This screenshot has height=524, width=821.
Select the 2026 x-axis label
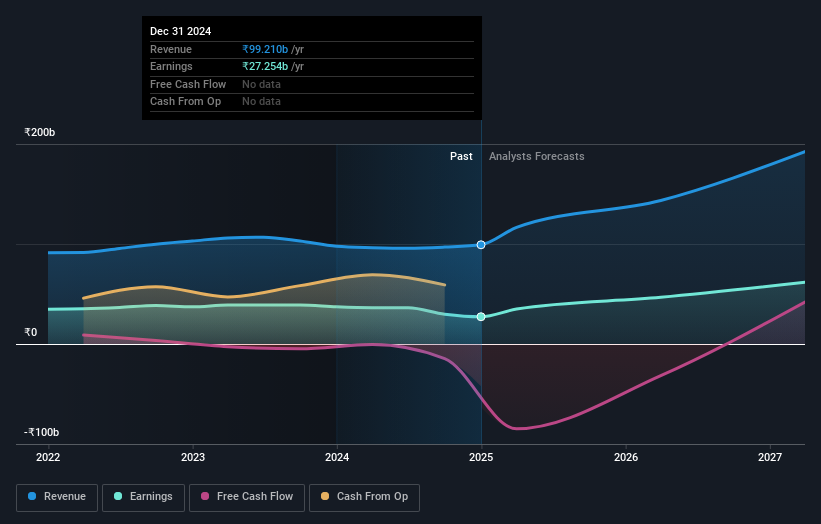coord(626,458)
